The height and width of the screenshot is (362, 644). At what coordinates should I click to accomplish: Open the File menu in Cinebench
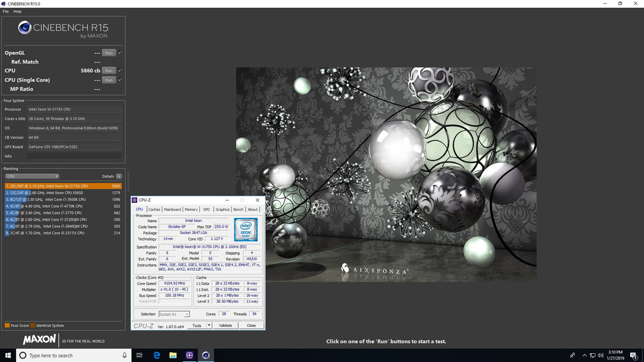(x=6, y=12)
